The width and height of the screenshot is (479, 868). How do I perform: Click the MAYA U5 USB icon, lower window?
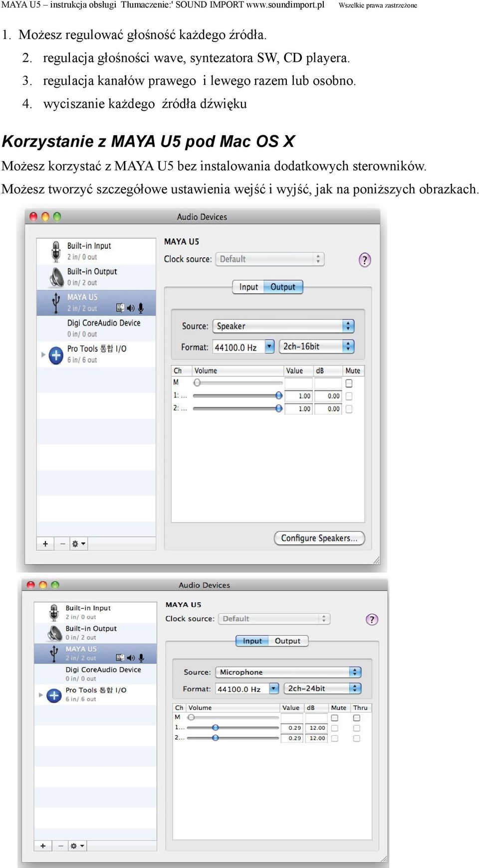tap(54, 653)
